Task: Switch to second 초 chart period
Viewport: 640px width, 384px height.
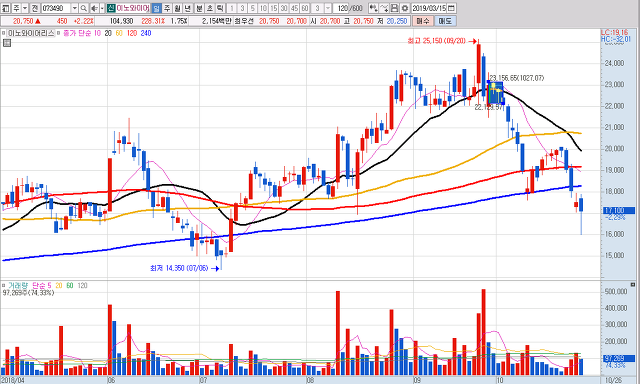Action: click(209, 8)
